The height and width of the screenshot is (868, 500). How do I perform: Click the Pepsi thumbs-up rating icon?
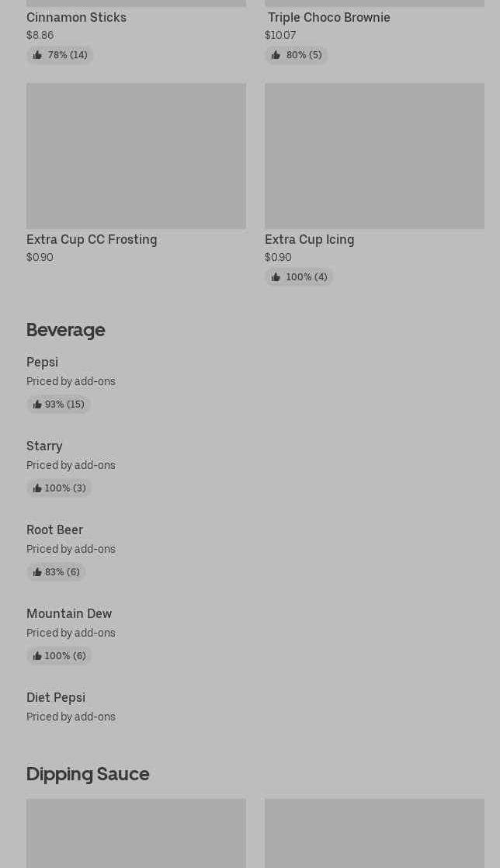[x=37, y=404]
